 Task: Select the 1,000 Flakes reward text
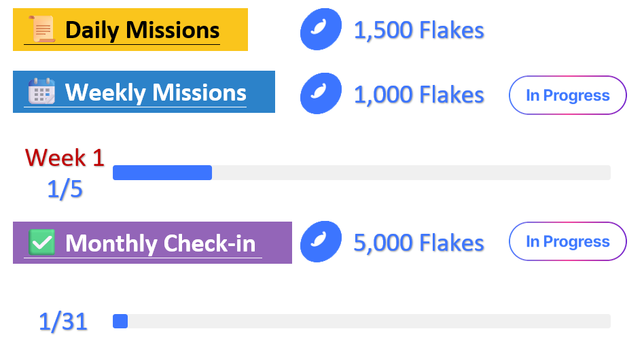click(x=419, y=94)
